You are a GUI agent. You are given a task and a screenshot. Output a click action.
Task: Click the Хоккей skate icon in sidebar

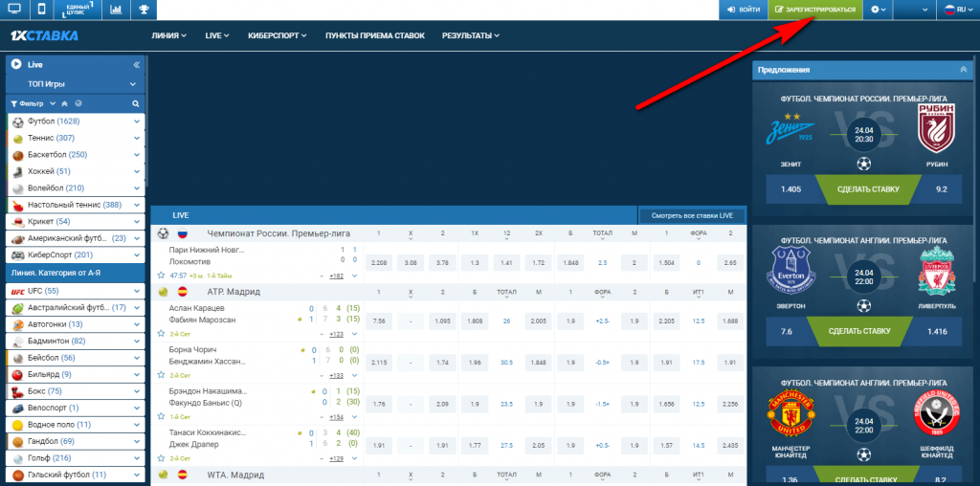tap(17, 171)
